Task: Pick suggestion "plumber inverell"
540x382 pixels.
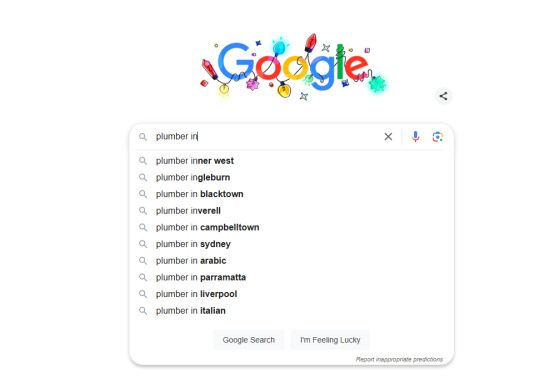Action: [x=291, y=211]
